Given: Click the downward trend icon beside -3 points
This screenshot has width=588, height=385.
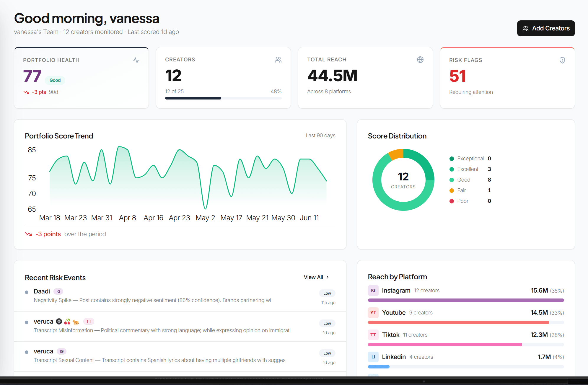Looking at the screenshot, I should pos(28,234).
